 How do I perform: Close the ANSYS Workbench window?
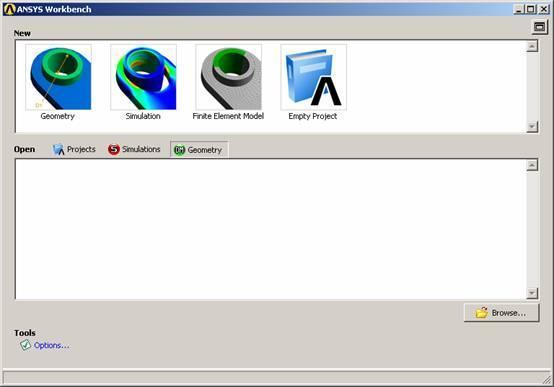point(544,9)
